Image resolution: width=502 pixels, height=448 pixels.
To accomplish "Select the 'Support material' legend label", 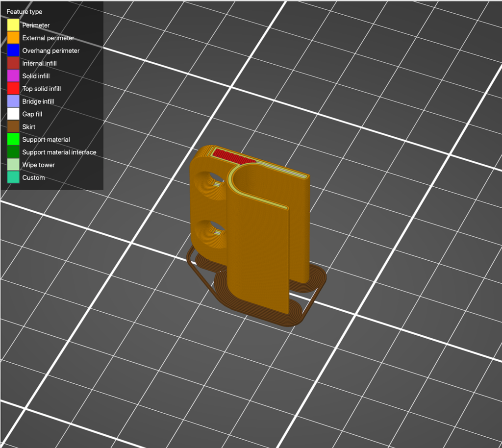I will click(46, 140).
